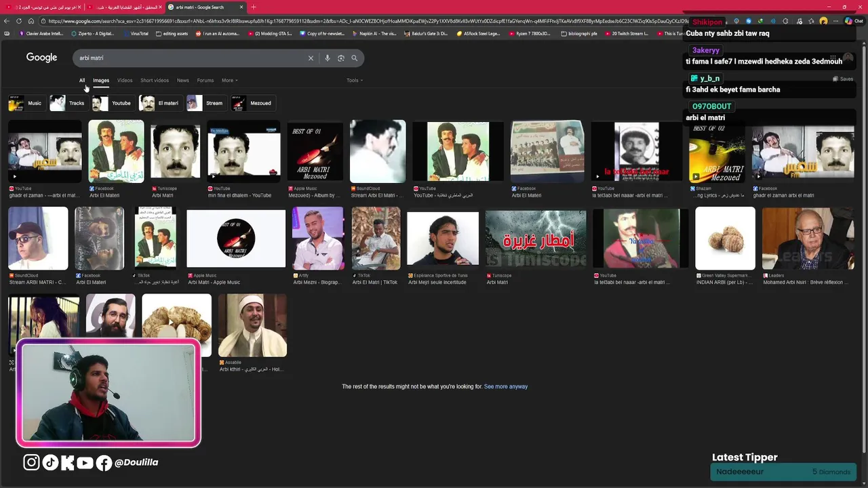Open the min fina el dhalem YouTube thumbnail
This screenshot has width=868, height=488.
tap(244, 152)
